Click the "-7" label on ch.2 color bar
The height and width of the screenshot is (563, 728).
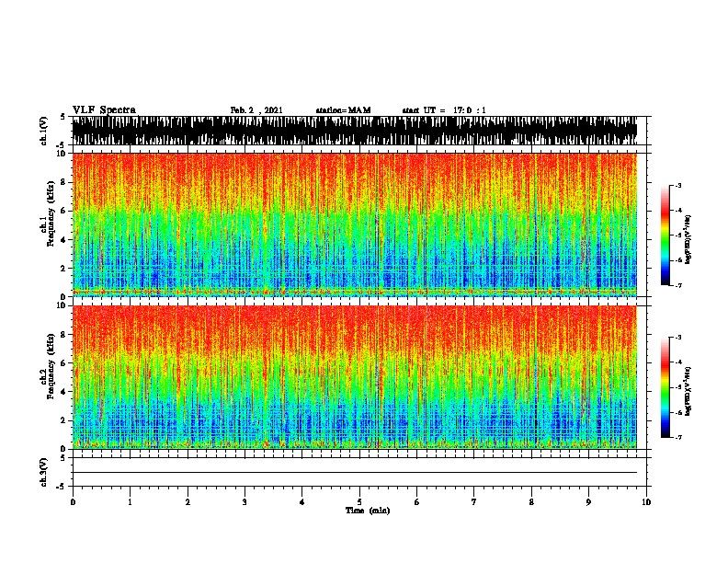[678, 438]
